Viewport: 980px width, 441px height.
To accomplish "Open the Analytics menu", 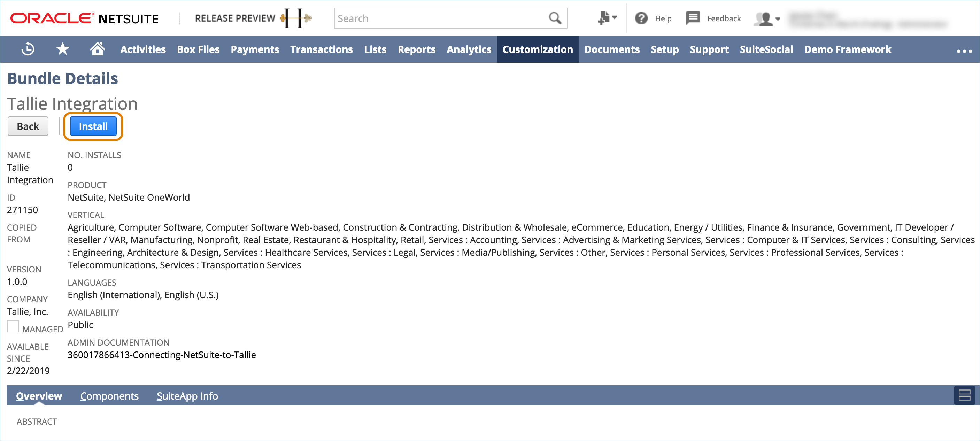I will coord(469,49).
